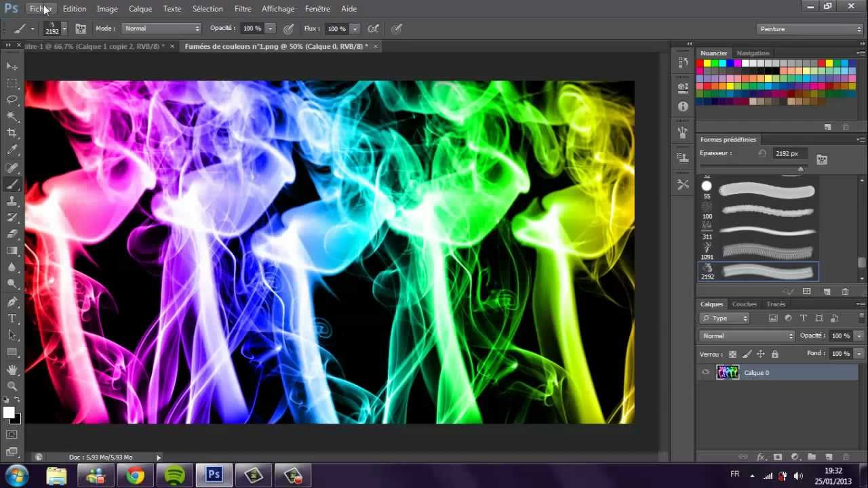
Task: Hide Calque 0 layer with eye icon
Action: [706, 372]
